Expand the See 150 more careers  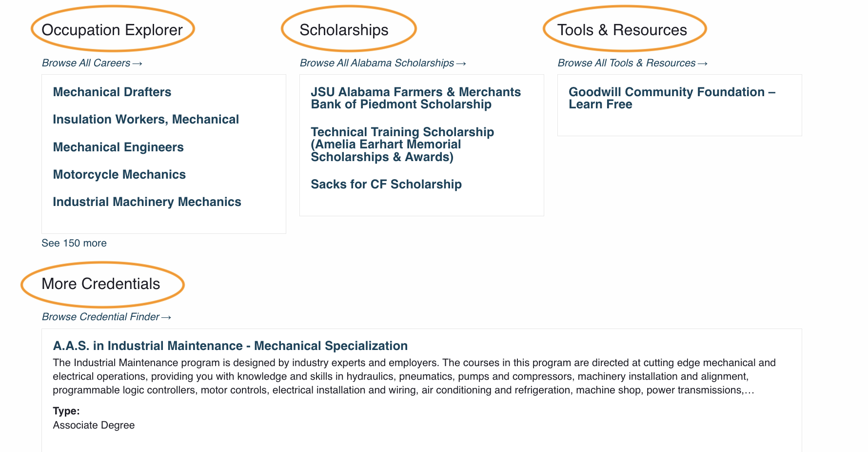pyautogui.click(x=74, y=243)
